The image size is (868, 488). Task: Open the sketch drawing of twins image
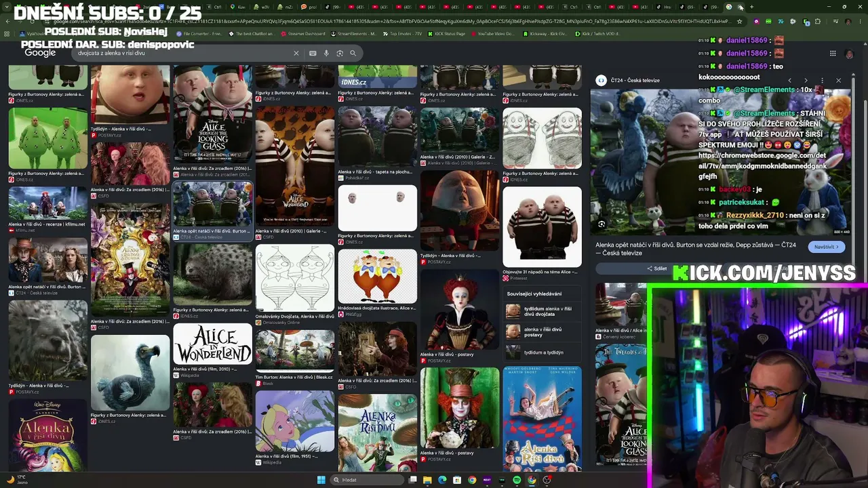[542, 138]
